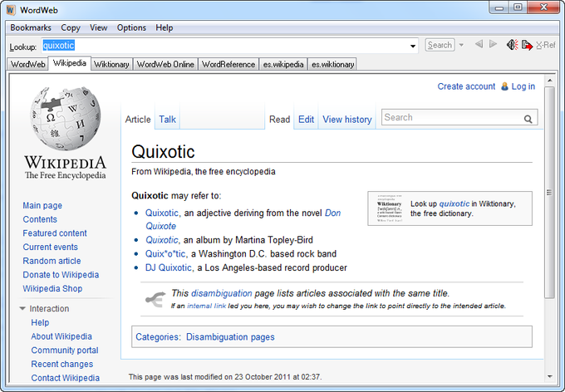
Task: Click the pronounce word speaker icon
Action: [513, 45]
